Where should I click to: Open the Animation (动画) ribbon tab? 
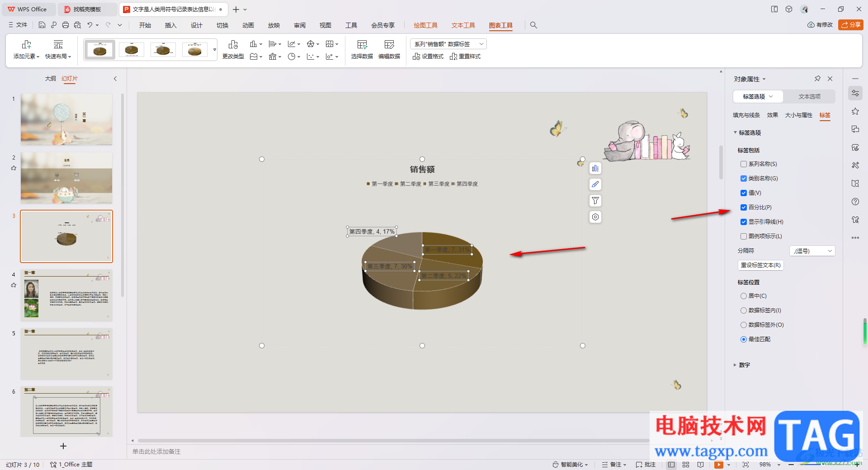[248, 25]
